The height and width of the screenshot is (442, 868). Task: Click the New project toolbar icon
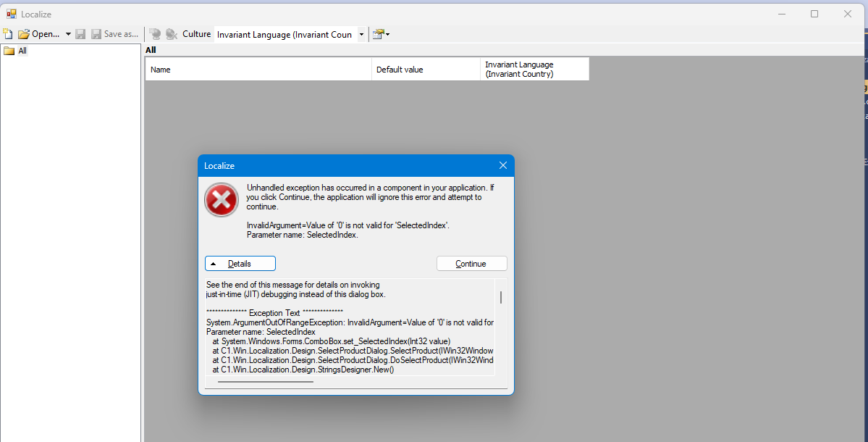point(8,34)
